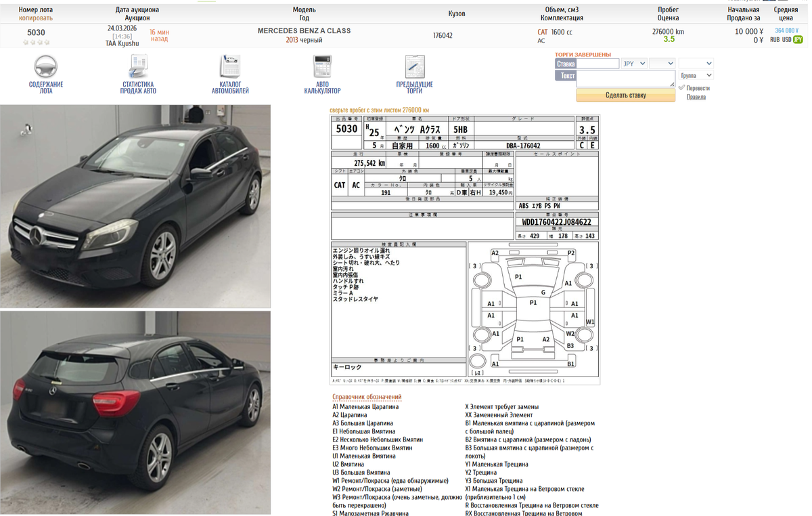The height and width of the screenshot is (516, 812).
Task: Open the Содержание лота steering wheel icon
Action: pos(45,66)
